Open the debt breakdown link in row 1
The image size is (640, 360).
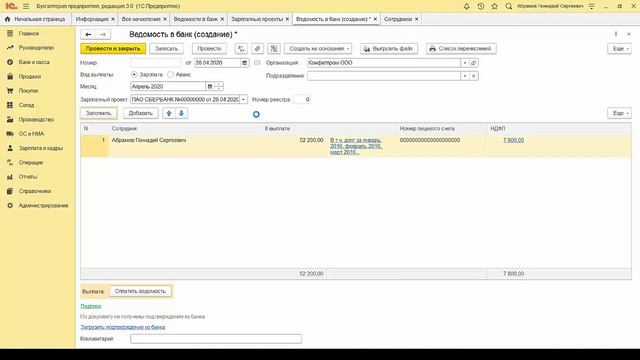click(356, 146)
